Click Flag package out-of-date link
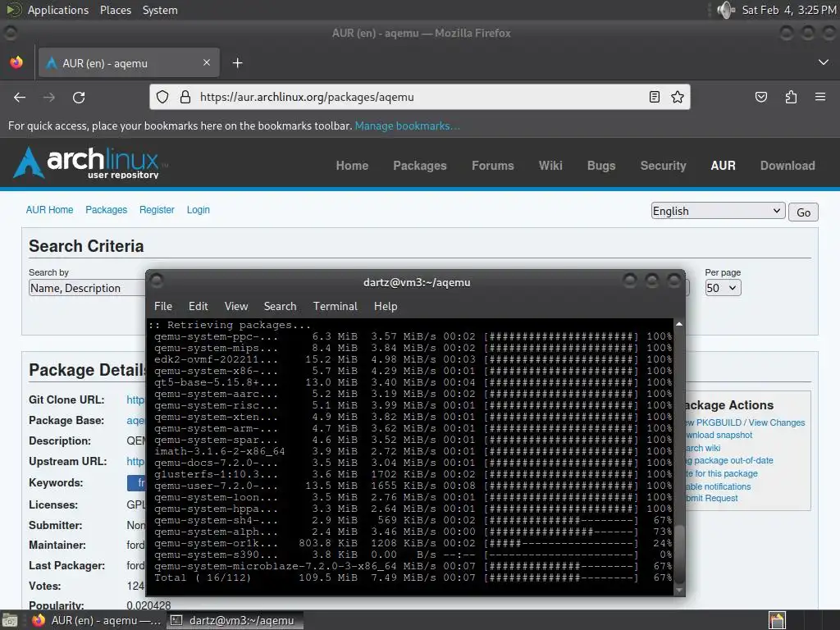840x630 pixels. (729, 460)
